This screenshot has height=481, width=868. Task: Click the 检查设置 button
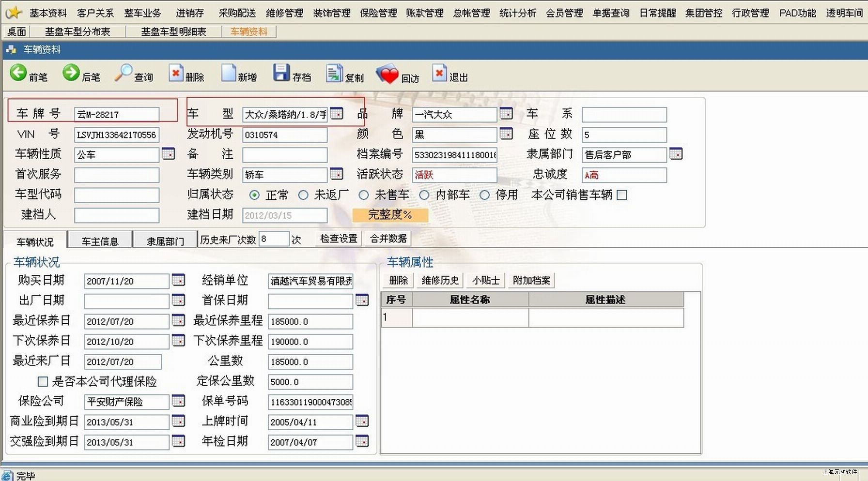[339, 239]
